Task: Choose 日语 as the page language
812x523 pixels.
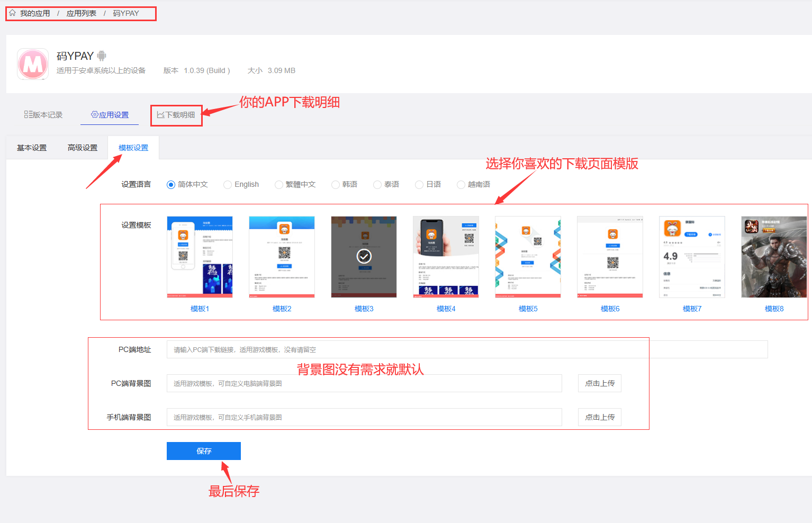Action: [x=419, y=185]
